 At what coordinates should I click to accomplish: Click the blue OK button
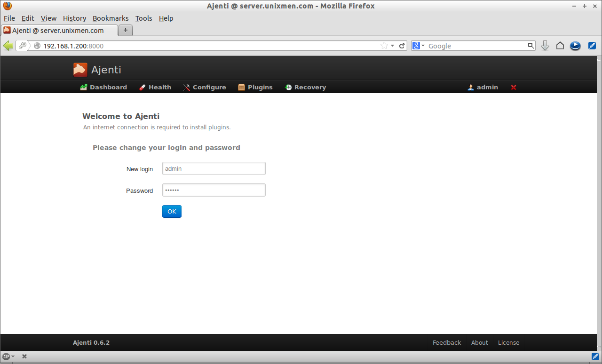(x=172, y=211)
